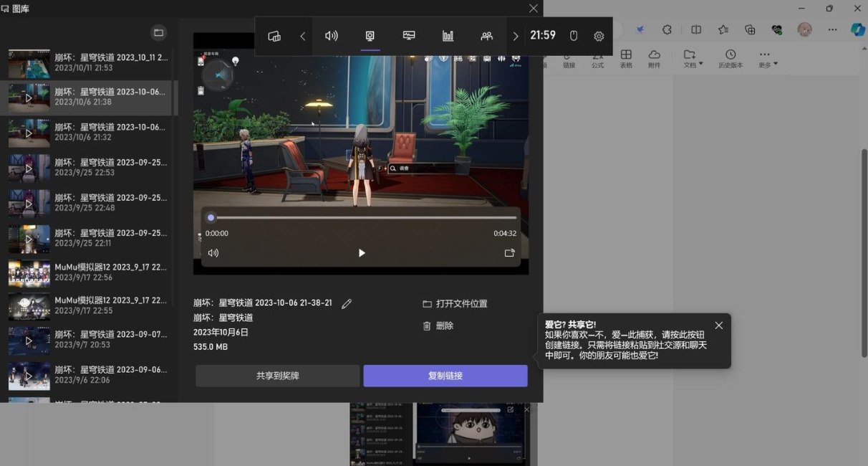Viewport: 868px width, 466px height.
Task: Open the Xbox Social people widget
Action: pyautogui.click(x=487, y=36)
